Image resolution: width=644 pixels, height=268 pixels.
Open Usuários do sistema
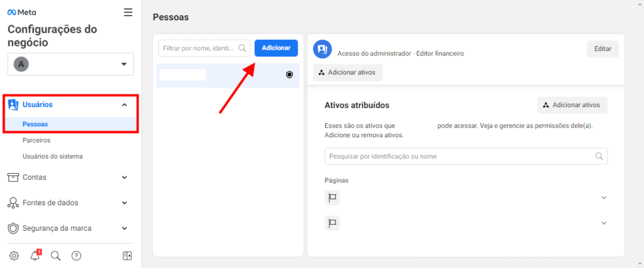[x=53, y=156]
